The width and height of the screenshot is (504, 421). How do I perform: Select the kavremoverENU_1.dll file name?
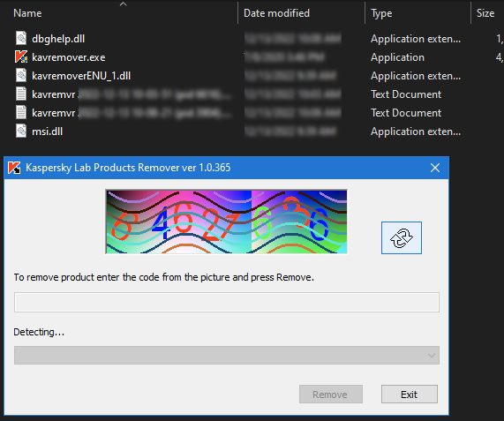pyautogui.click(x=81, y=76)
